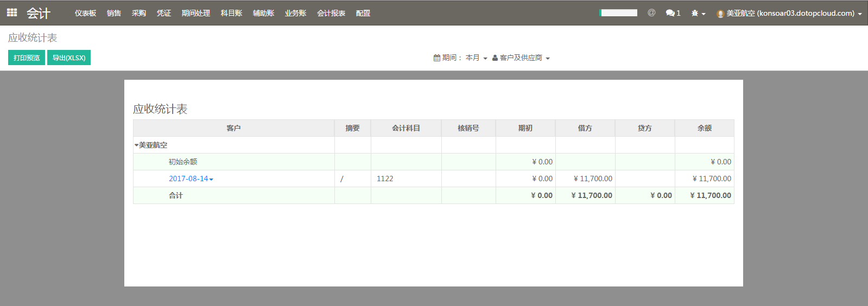Click the 期初 column header
868x306 pixels.
[525, 128]
